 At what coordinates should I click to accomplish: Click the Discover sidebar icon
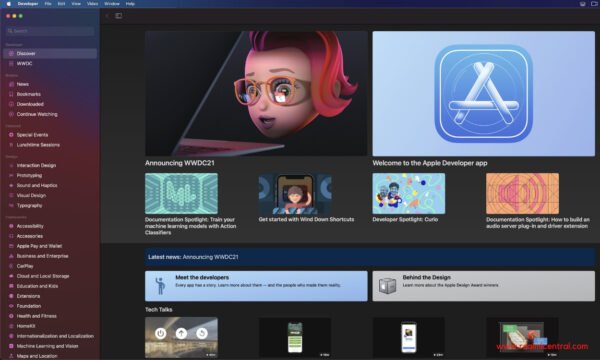tap(11, 54)
